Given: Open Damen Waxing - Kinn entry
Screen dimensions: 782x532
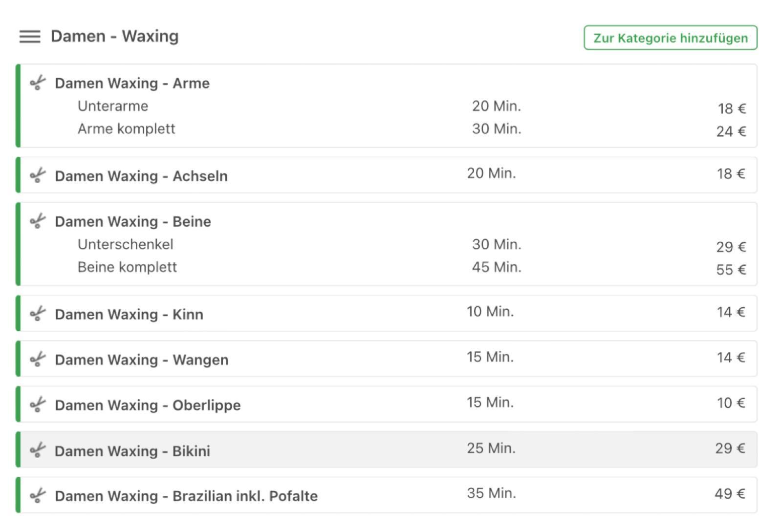Looking at the screenshot, I should point(387,313).
